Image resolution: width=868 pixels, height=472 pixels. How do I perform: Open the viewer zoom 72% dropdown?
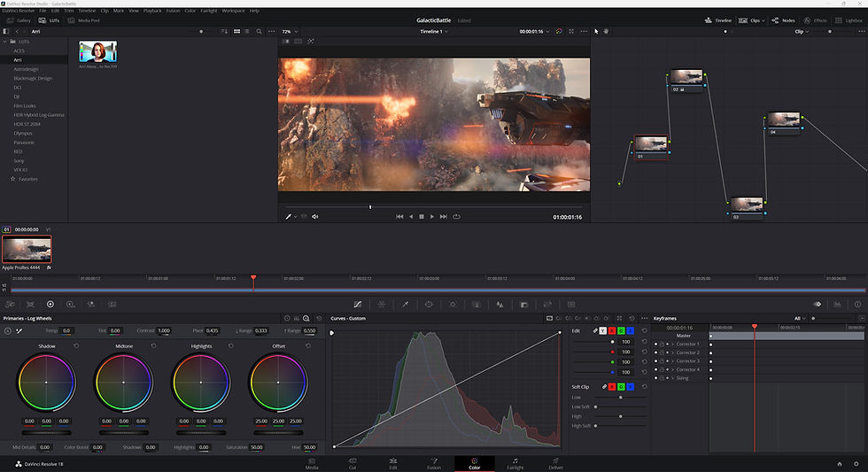290,32
